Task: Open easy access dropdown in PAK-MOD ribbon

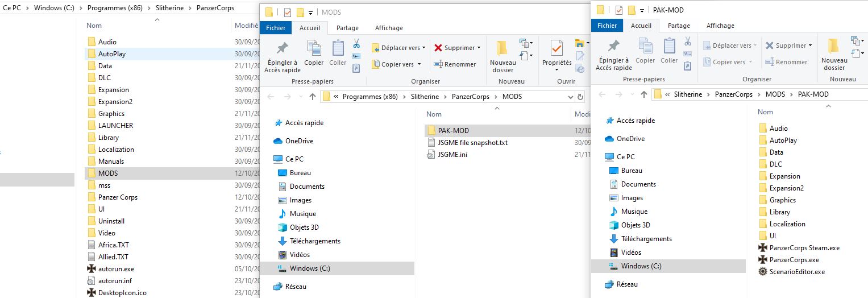Action: (x=857, y=53)
